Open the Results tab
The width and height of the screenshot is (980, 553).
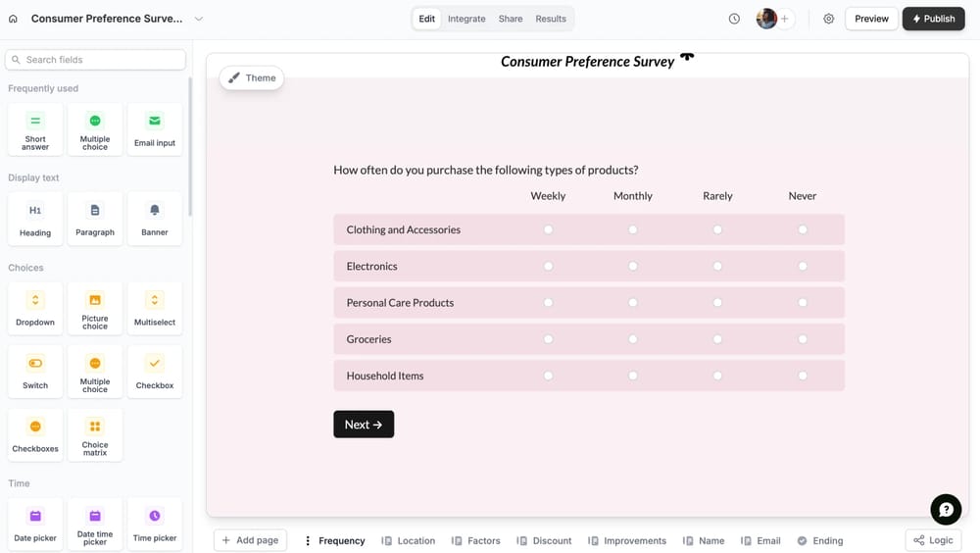click(551, 19)
